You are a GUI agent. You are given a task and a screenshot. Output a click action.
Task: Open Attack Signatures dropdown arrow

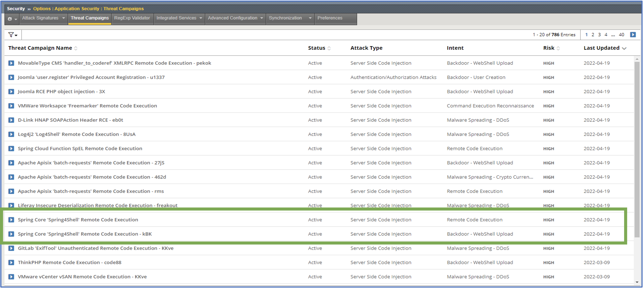click(x=64, y=18)
